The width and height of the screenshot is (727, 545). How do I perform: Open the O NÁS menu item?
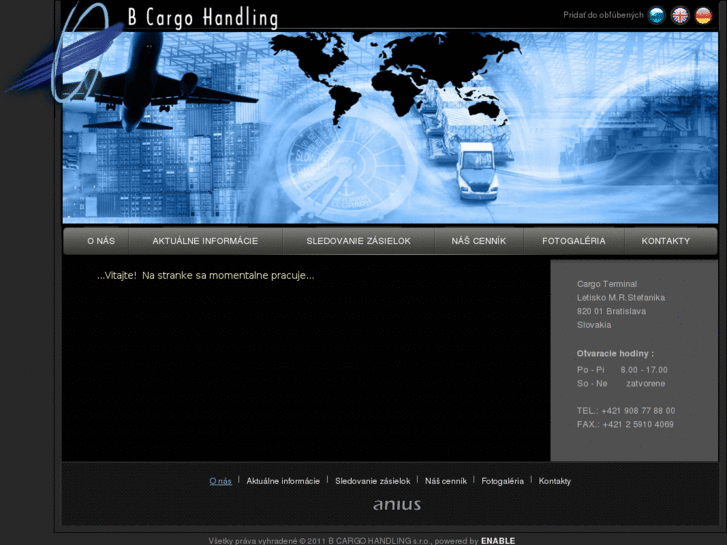coord(101,241)
